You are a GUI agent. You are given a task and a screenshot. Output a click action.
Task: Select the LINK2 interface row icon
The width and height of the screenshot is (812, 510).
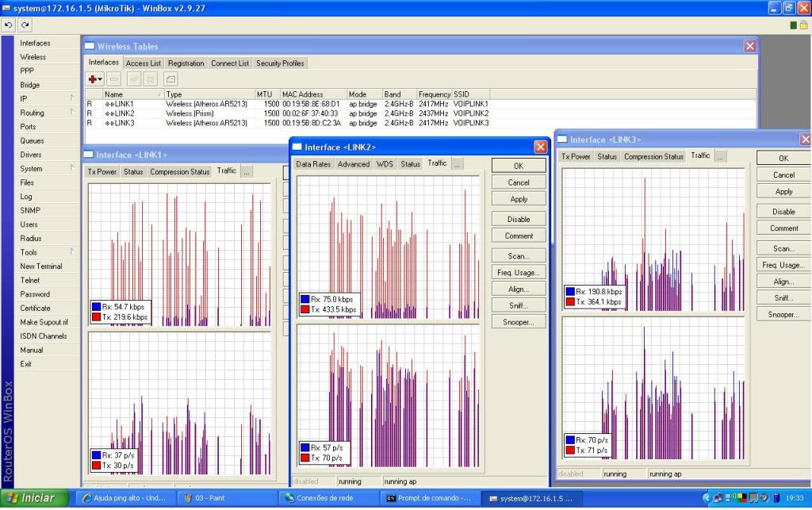coord(109,113)
